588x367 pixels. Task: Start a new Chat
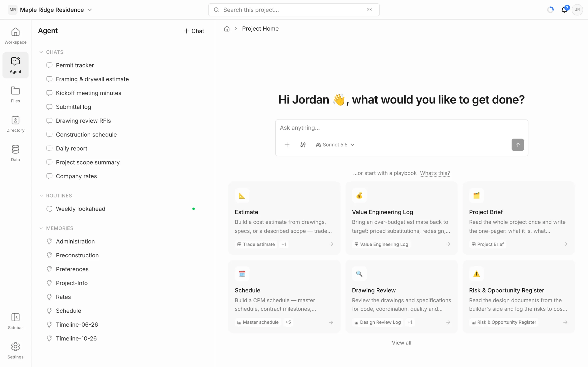pyautogui.click(x=194, y=31)
